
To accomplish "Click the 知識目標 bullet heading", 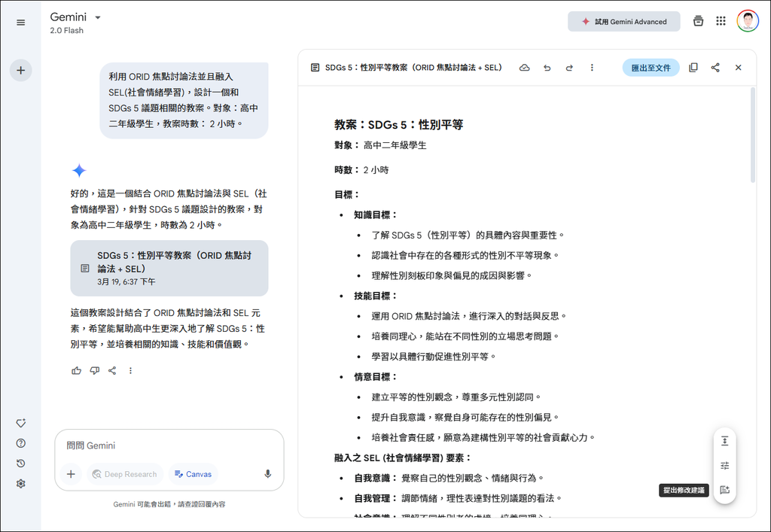I will 375,215.
